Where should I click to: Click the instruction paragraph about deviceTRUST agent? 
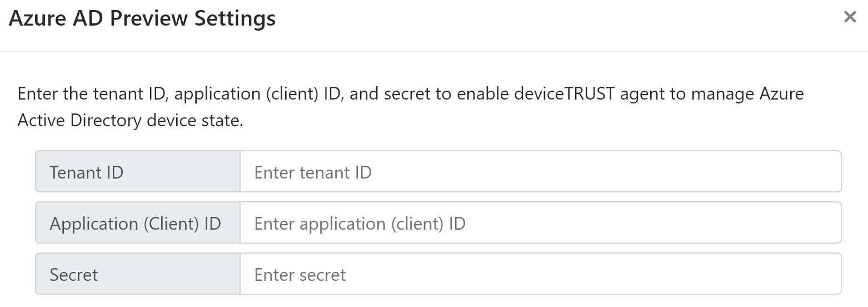click(410, 94)
